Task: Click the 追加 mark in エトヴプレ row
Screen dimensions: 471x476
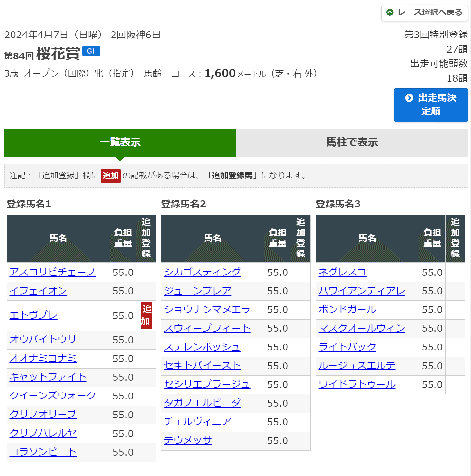Action: point(146,315)
